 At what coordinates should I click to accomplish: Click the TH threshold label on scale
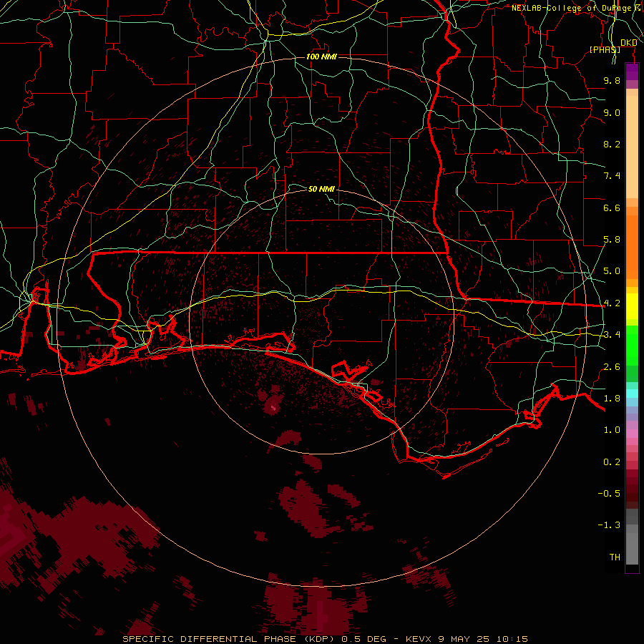(615, 557)
